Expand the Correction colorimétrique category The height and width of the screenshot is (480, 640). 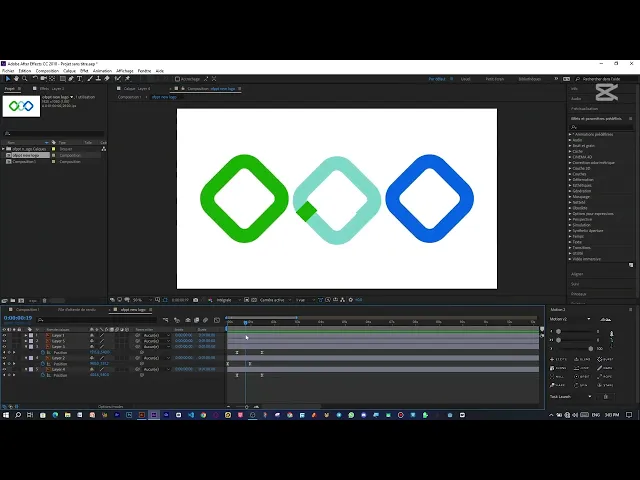(x=570, y=163)
